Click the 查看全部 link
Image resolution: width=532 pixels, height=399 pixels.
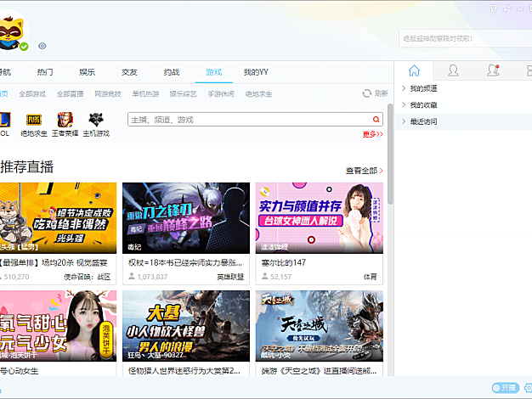coord(361,171)
